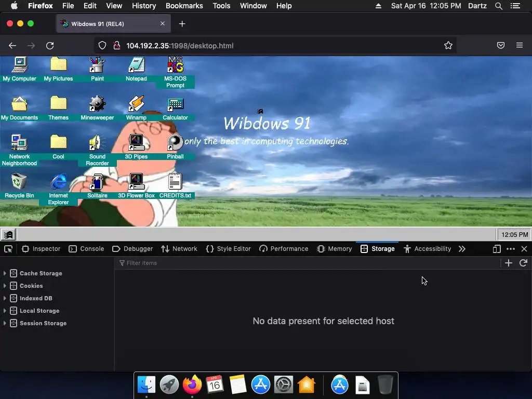Open the Firefox hamburger application menu
This screenshot has height=399, width=532.
520,45
